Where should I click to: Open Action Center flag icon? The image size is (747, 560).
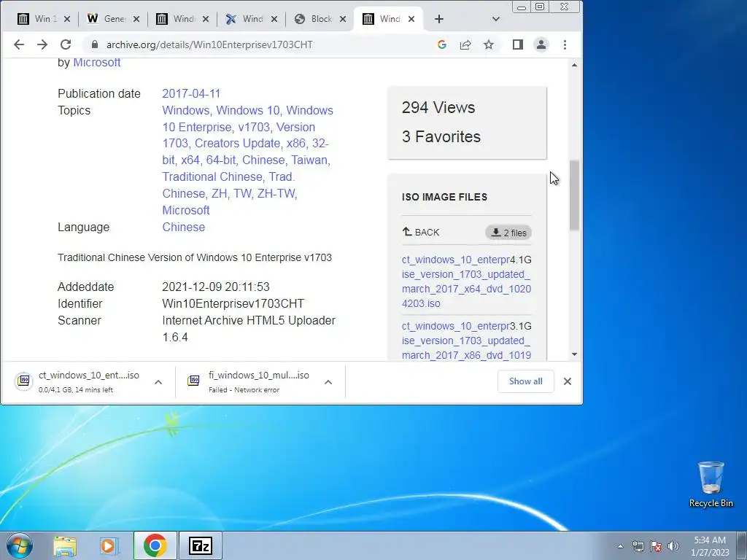click(x=656, y=546)
